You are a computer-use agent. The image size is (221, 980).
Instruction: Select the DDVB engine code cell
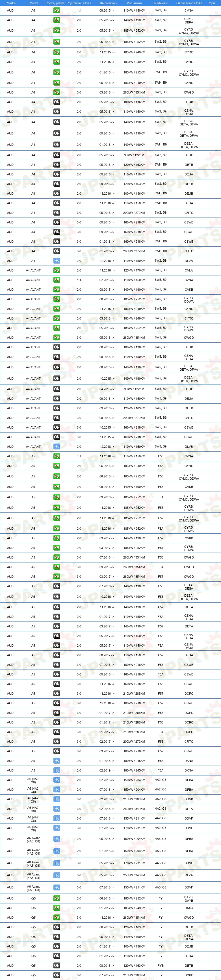[x=189, y=799]
